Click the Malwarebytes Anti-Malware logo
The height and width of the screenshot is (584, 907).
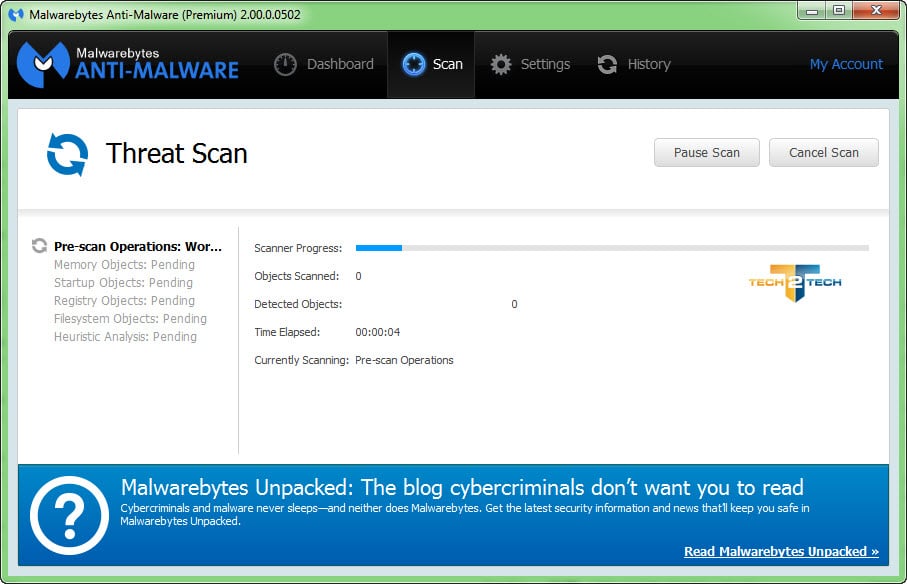(x=128, y=64)
